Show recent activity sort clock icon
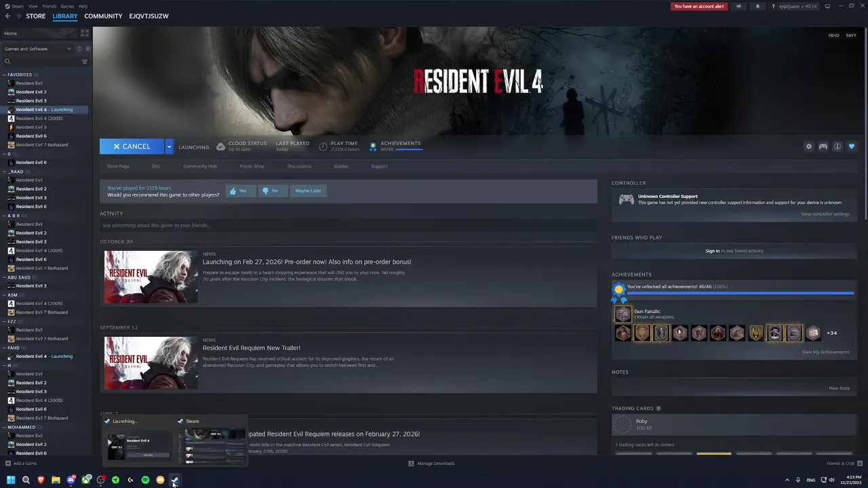The height and width of the screenshot is (488, 868). point(79,49)
